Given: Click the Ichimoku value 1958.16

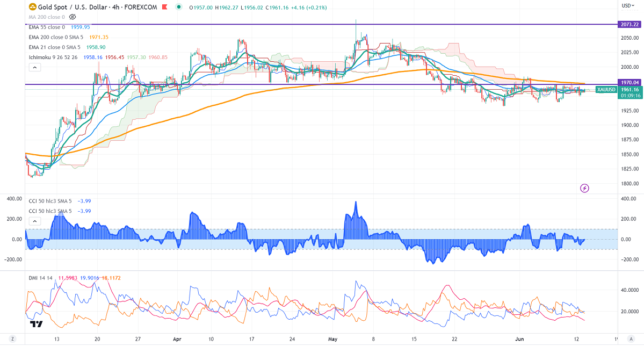Looking at the screenshot, I should click(93, 57).
